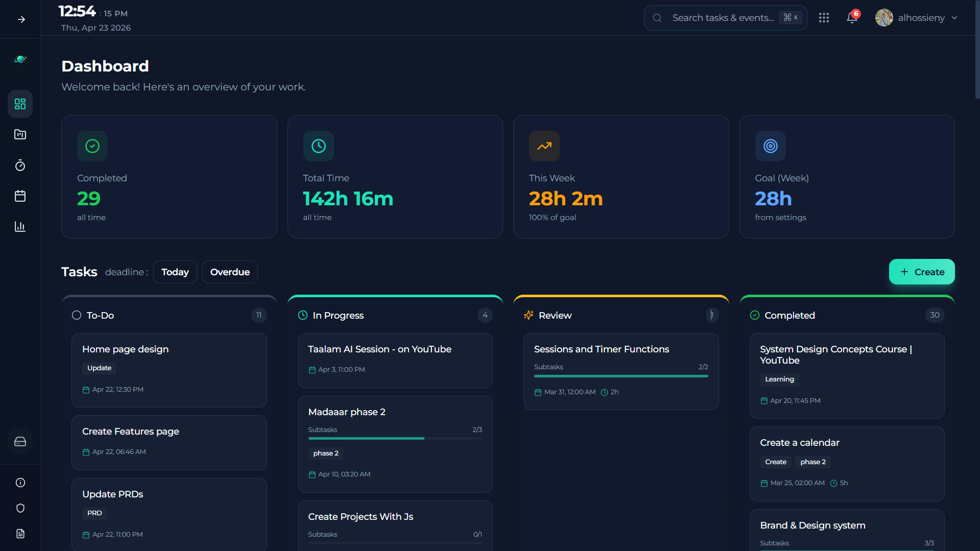
Task: Expand the sidebar with the arrow icon
Action: pos(21,19)
